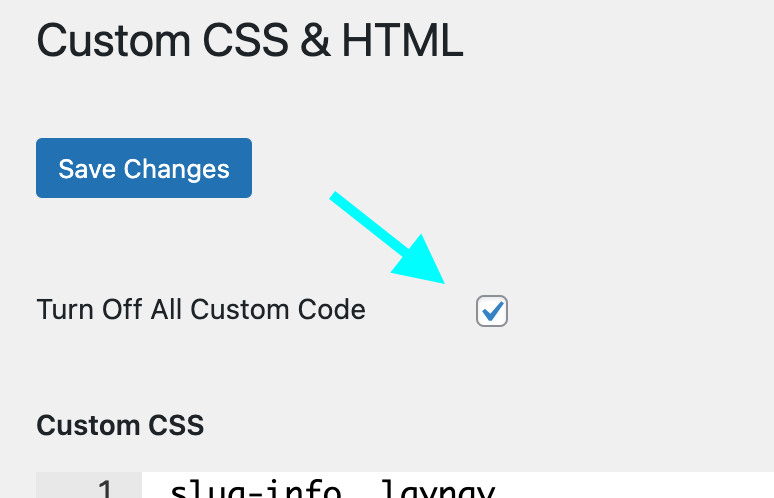Viewport: 774px width, 498px height.
Task: Click the Save Changes button
Action: 144,168
